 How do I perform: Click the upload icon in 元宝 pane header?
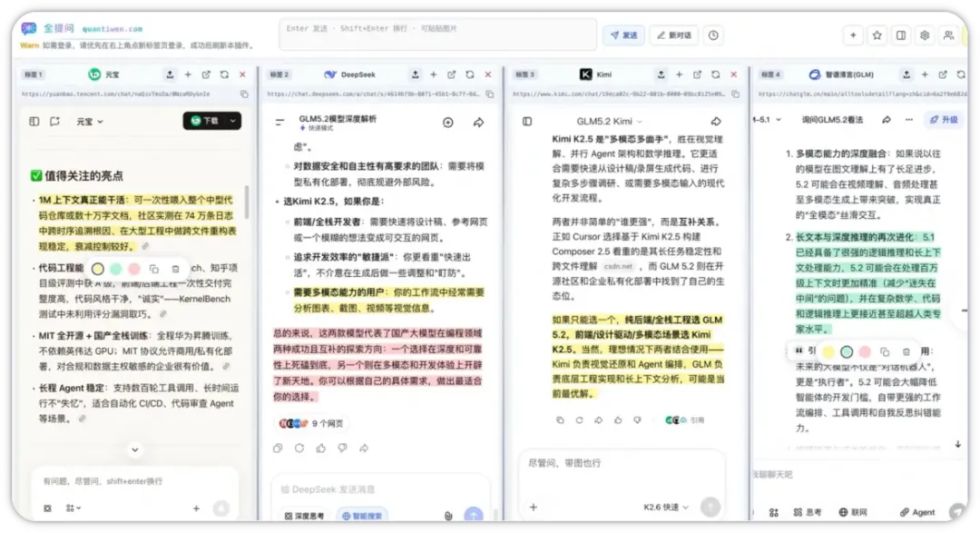170,74
